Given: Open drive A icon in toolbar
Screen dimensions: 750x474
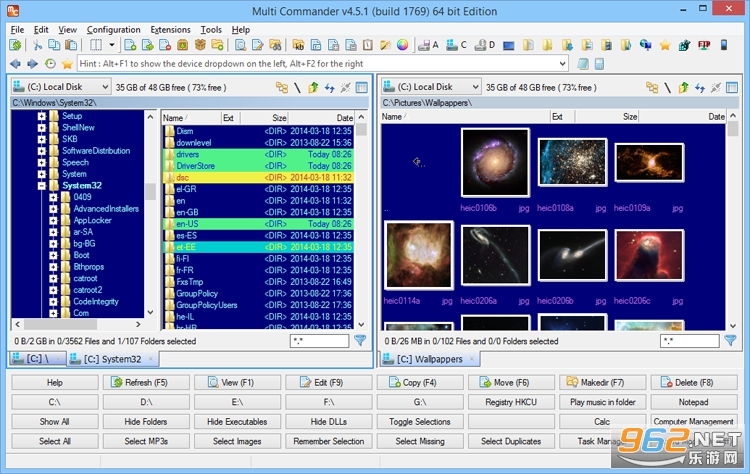Looking at the screenshot, I should click(428, 45).
